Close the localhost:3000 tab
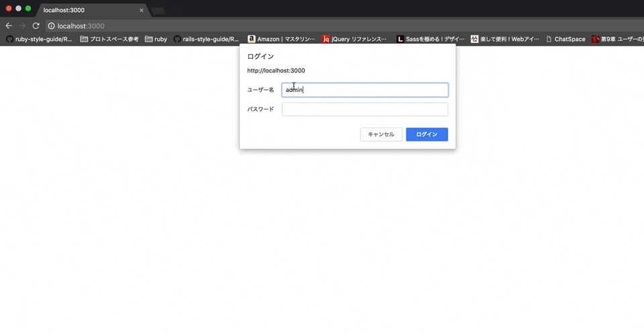 [x=142, y=10]
